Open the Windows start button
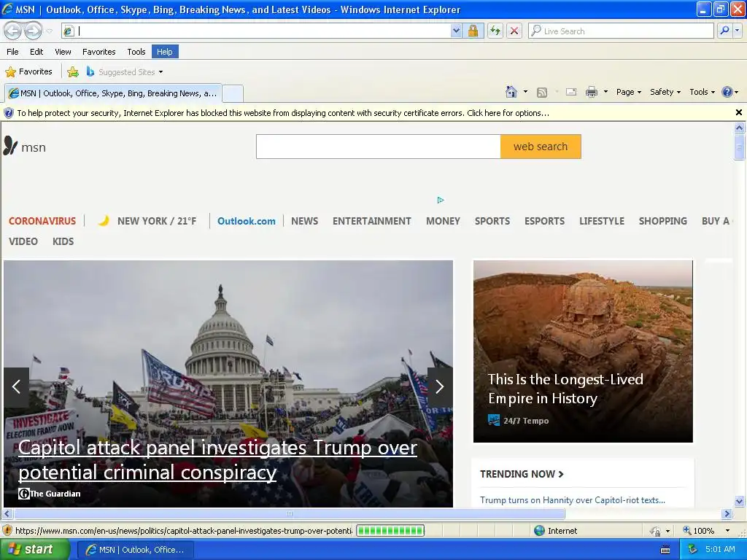 click(34, 550)
